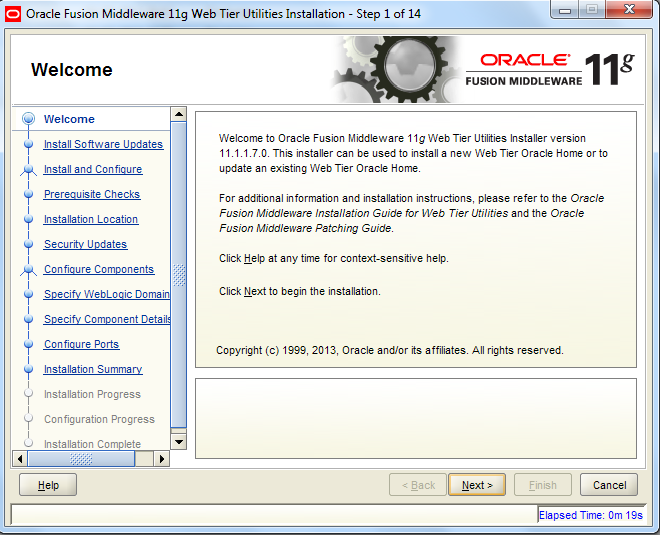The image size is (660, 535).
Task: Cancel the installation
Action: pos(609,485)
